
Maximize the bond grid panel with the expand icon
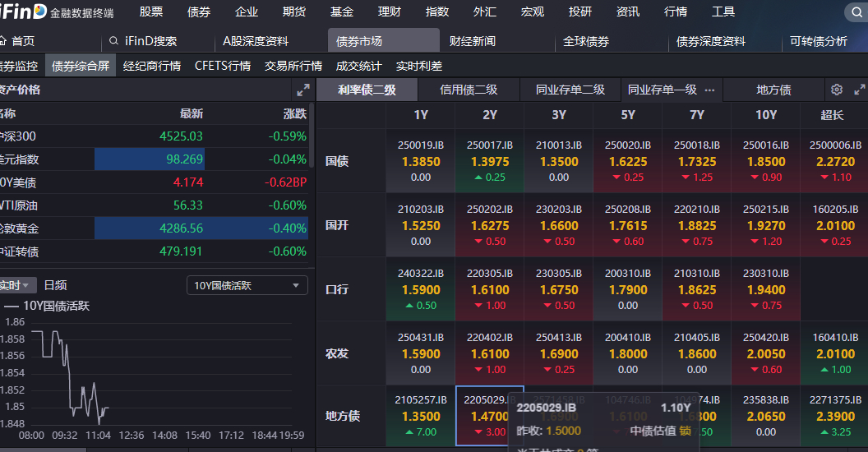859,90
